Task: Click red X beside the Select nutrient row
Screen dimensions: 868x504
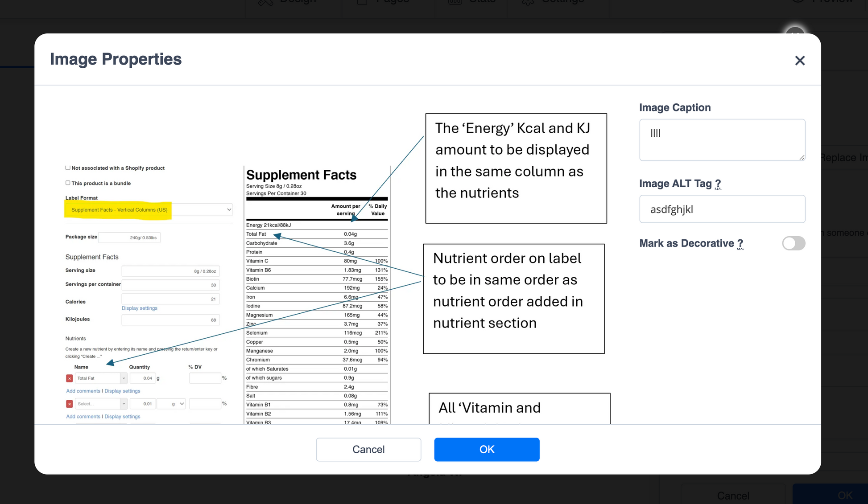Action: 69,404
